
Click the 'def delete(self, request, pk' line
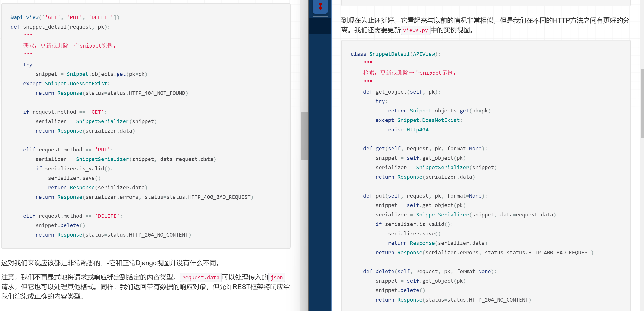click(430, 271)
